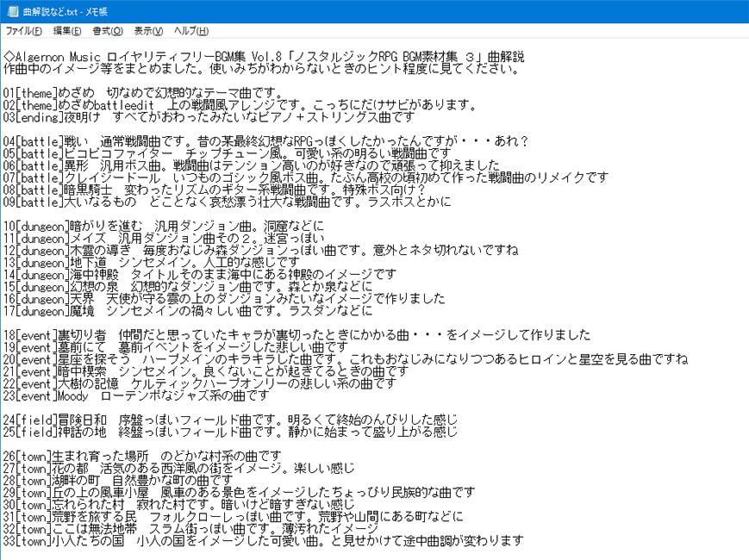The height and width of the screenshot is (560, 749).
Task: Click the line 26[town]生まれ育った場所
Action: coord(142,457)
